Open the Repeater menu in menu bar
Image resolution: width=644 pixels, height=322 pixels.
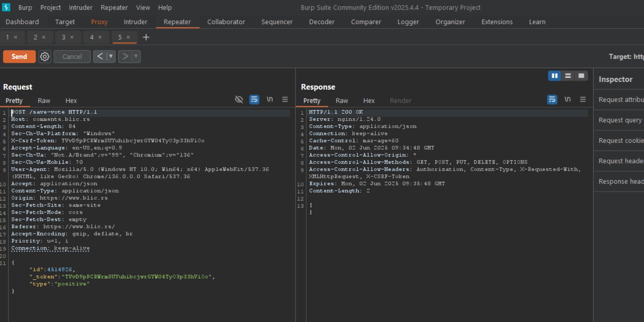pyautogui.click(x=114, y=7)
